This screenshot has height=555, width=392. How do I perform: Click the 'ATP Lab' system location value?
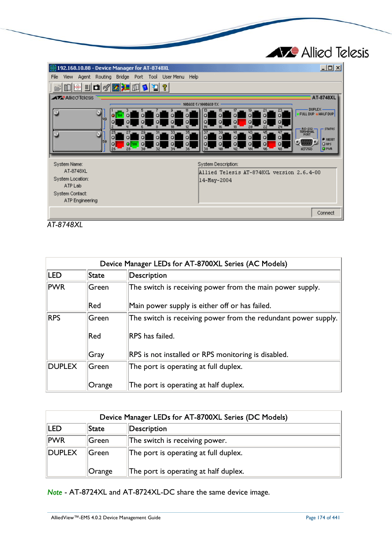(73, 186)
